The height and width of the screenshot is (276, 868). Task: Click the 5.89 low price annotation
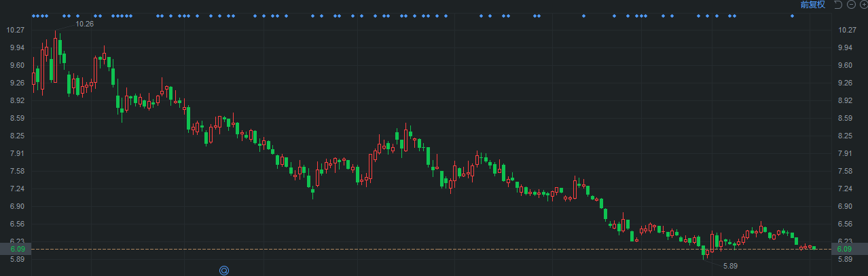tap(730, 266)
